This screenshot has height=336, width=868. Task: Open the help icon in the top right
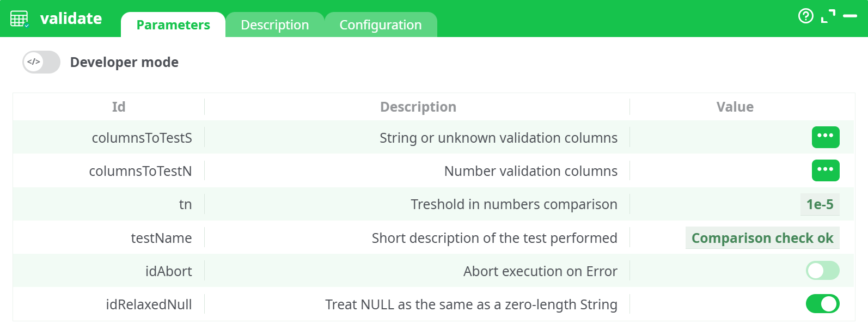coord(805,17)
